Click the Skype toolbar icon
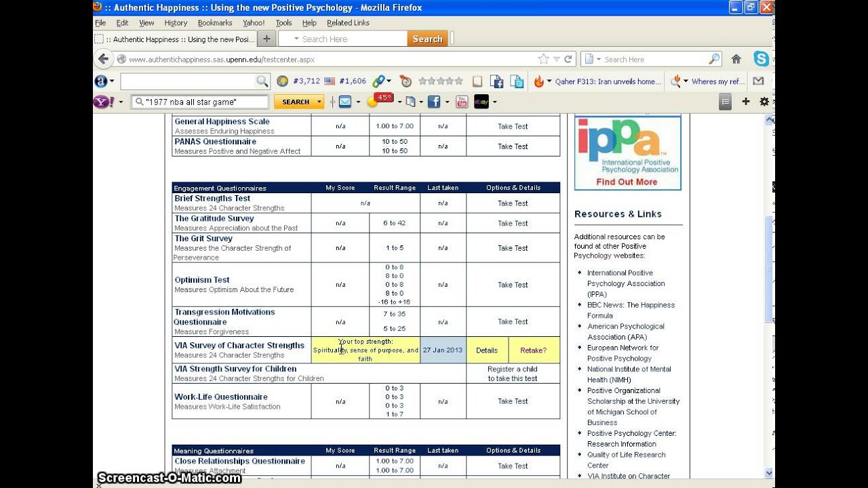This screenshot has height=488, width=868. tap(762, 59)
